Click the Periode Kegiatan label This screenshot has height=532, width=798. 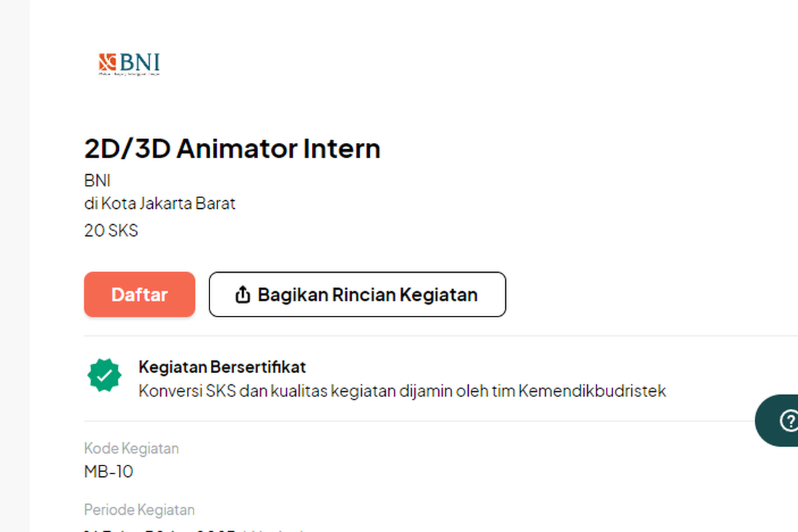(139, 510)
